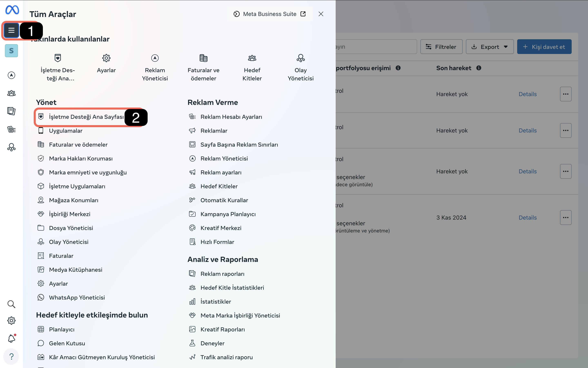Open recent Reklam Yöneticisi shortcut
This screenshot has width=588, height=368.
coord(155,68)
